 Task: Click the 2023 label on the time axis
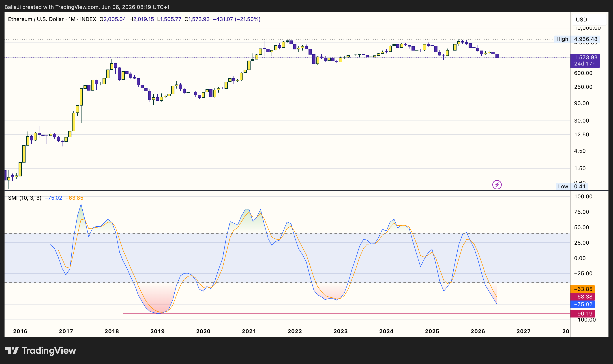pos(340,331)
